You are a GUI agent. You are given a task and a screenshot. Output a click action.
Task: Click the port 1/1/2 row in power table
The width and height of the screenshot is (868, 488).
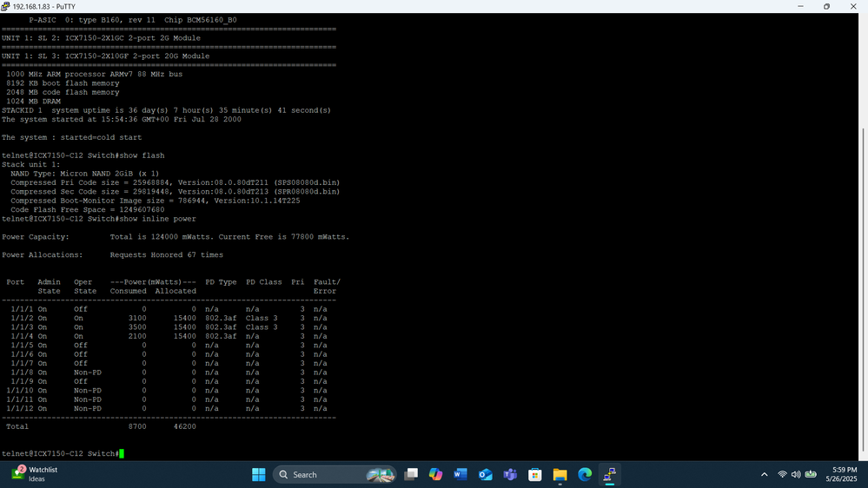[169, 318]
